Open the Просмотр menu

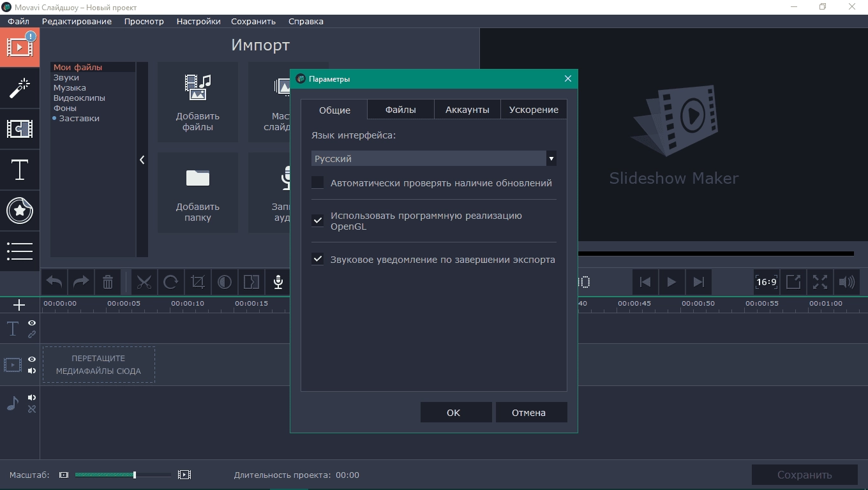tap(144, 21)
